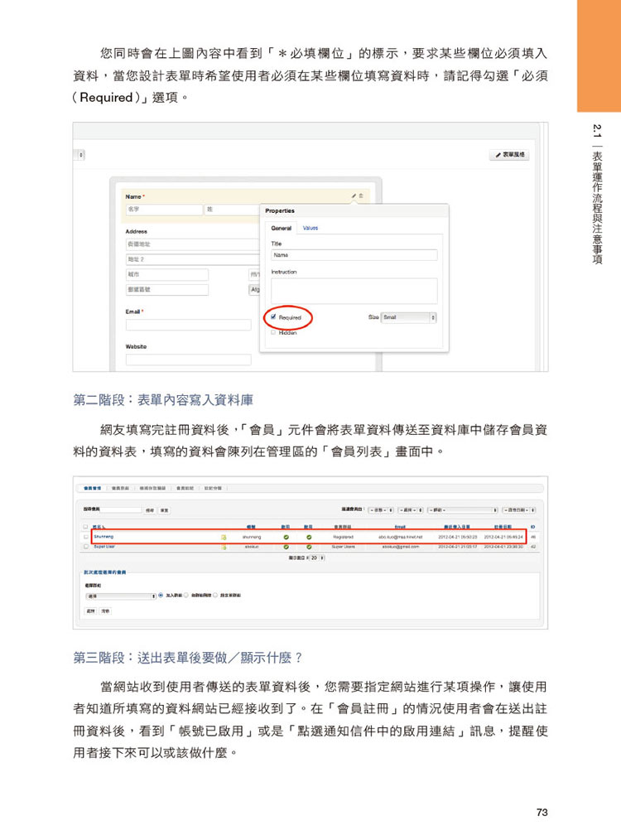Click the address line 2 地址 2 input
621x840 pixels.
pos(193,259)
